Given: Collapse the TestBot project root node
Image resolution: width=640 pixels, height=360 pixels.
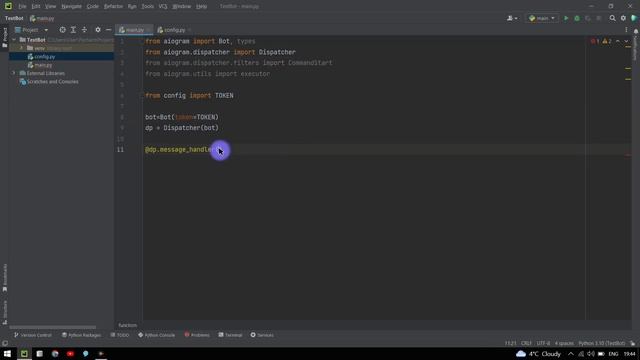Looking at the screenshot, I should pyautogui.click(x=14, y=40).
